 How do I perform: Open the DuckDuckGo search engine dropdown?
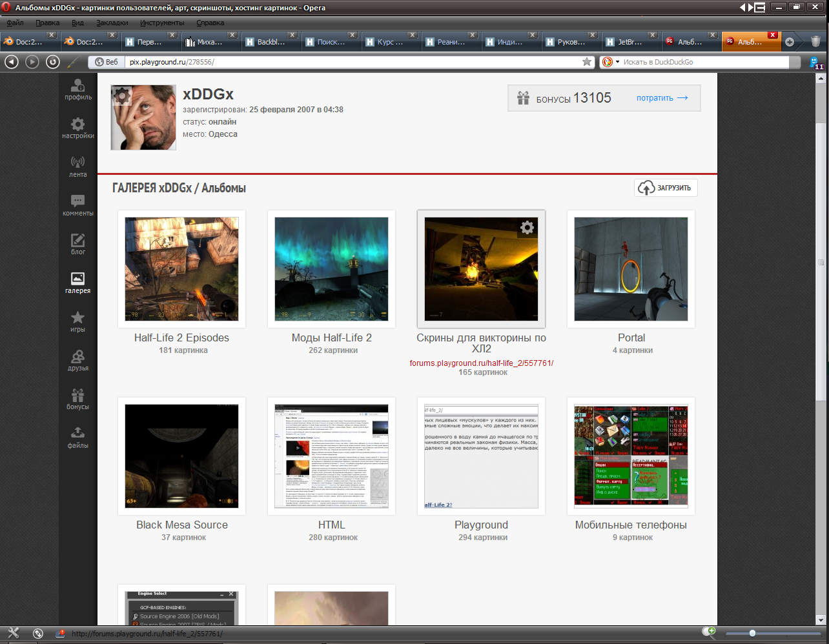click(611, 62)
